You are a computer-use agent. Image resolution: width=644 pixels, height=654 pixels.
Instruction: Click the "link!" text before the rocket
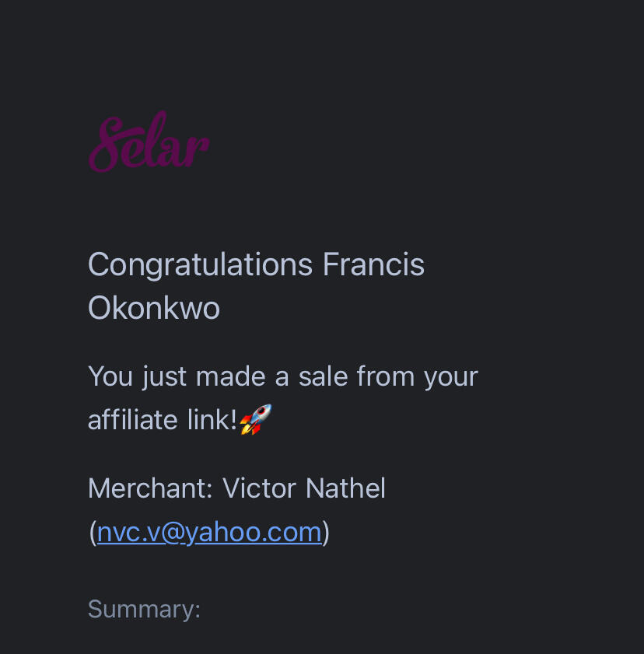point(212,420)
